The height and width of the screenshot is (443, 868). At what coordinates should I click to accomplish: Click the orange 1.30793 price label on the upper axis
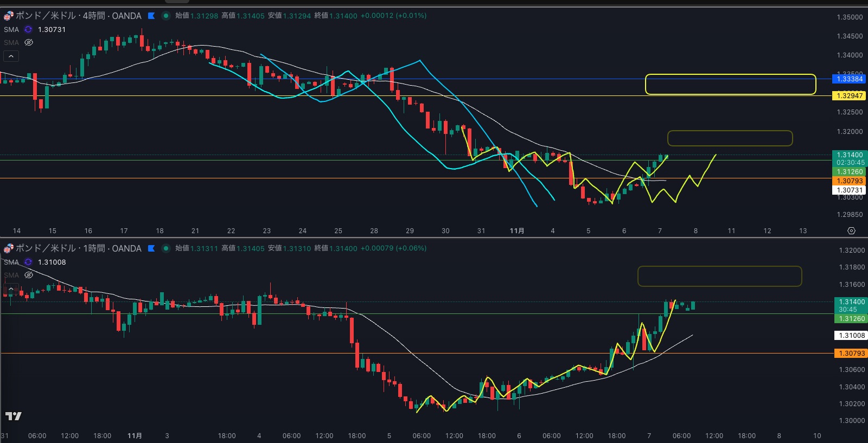tap(849, 181)
